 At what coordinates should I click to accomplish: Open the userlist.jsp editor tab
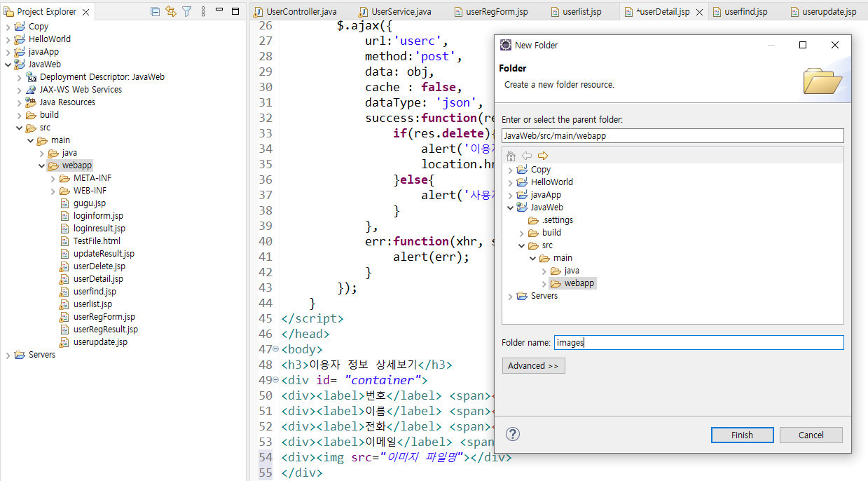pyautogui.click(x=577, y=12)
